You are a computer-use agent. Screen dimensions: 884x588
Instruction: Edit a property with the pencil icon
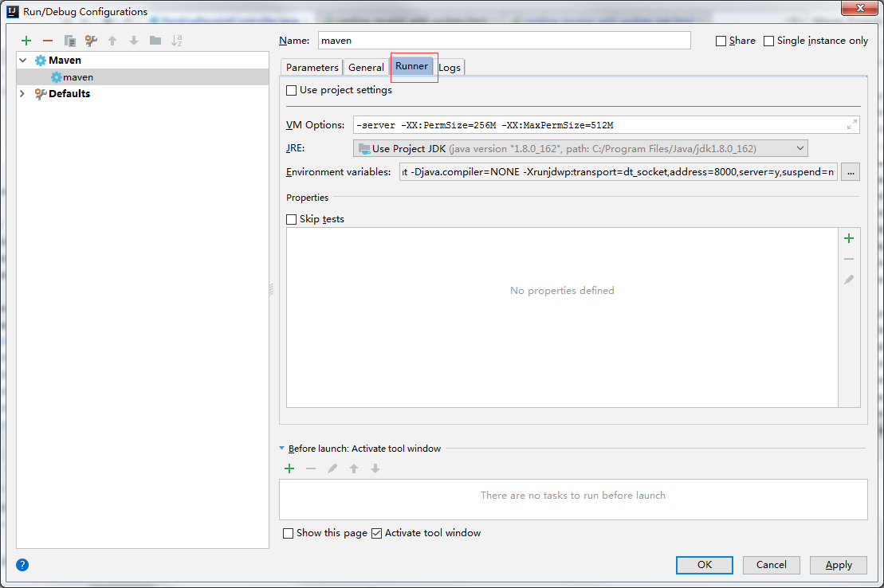click(x=849, y=280)
